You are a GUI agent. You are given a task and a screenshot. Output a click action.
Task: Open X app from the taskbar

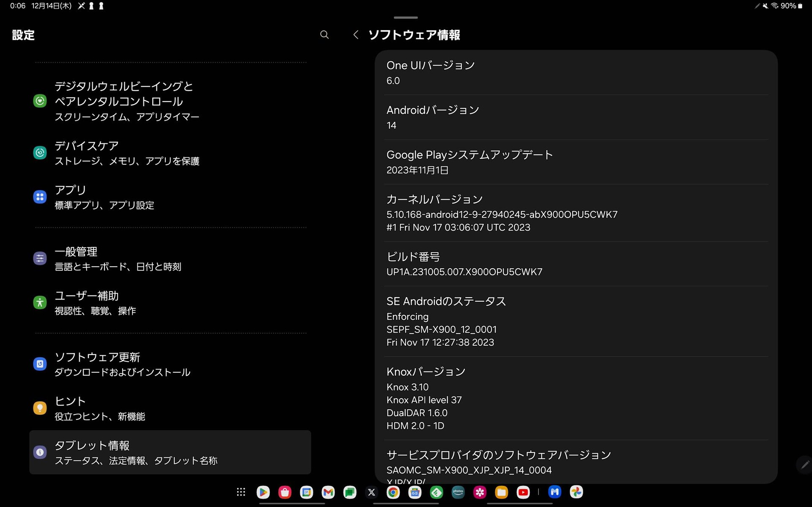(371, 492)
